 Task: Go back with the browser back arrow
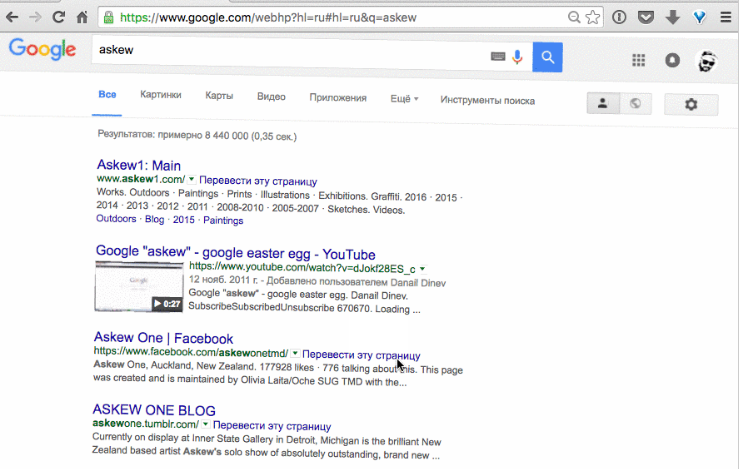tap(12, 18)
